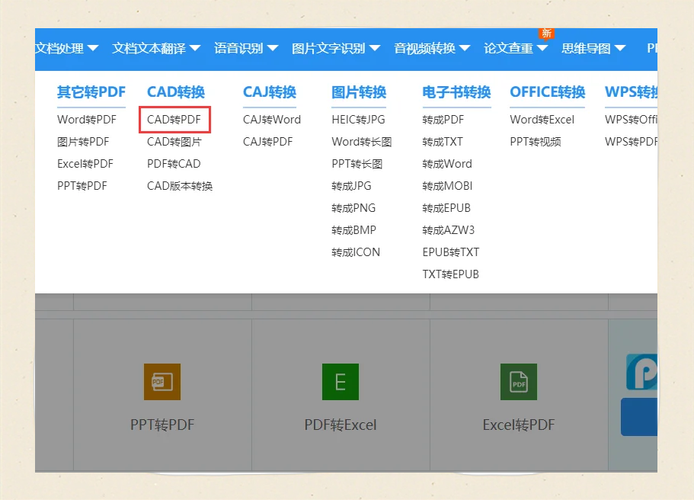Click the blue button below right icon
The image size is (694, 500).
[x=640, y=417]
